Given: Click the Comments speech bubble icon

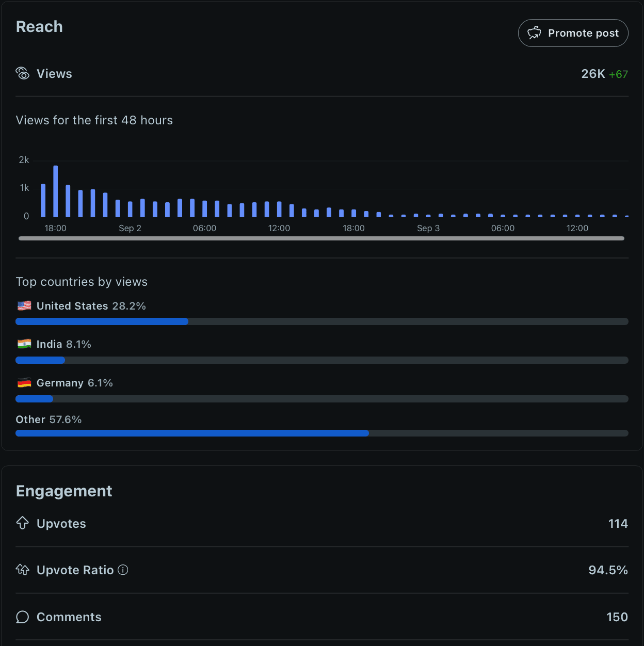Looking at the screenshot, I should tap(23, 617).
